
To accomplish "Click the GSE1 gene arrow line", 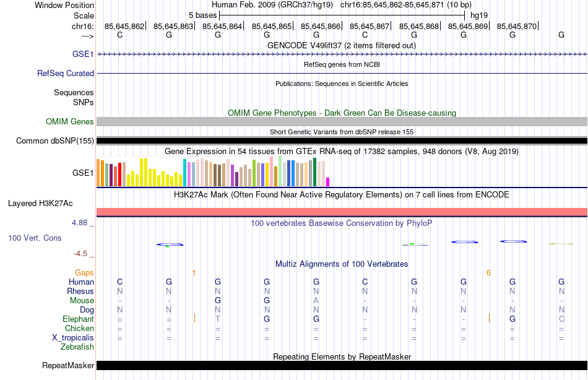I will [x=342, y=54].
